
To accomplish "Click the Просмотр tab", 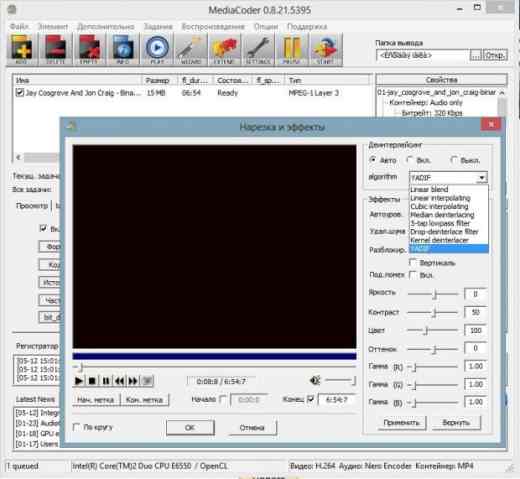I will [x=32, y=206].
